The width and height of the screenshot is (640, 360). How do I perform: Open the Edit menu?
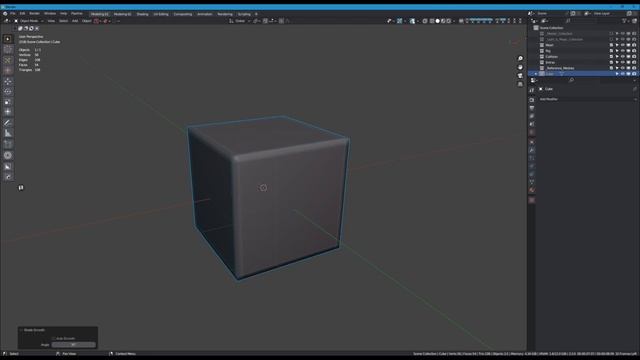[x=22, y=13]
